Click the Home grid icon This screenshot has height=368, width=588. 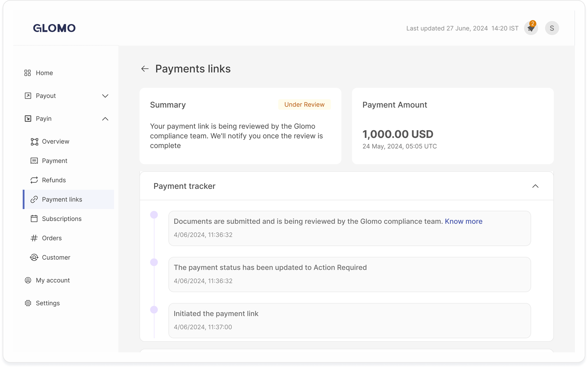click(27, 73)
